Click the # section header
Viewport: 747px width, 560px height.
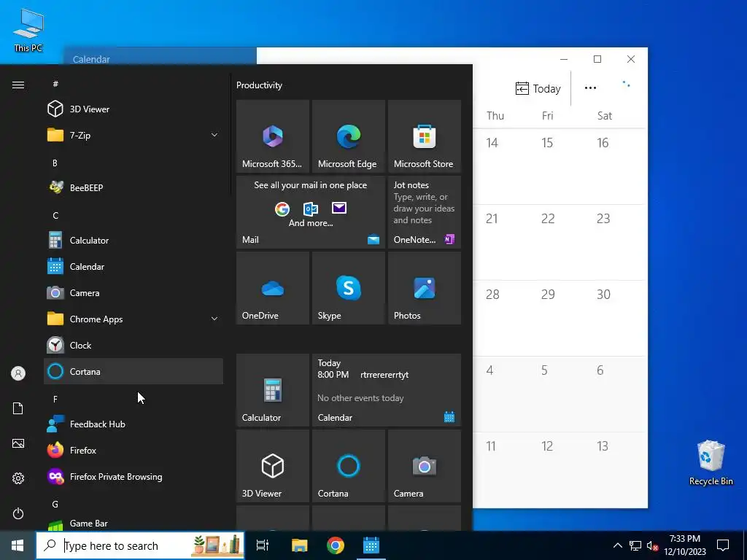(55, 84)
